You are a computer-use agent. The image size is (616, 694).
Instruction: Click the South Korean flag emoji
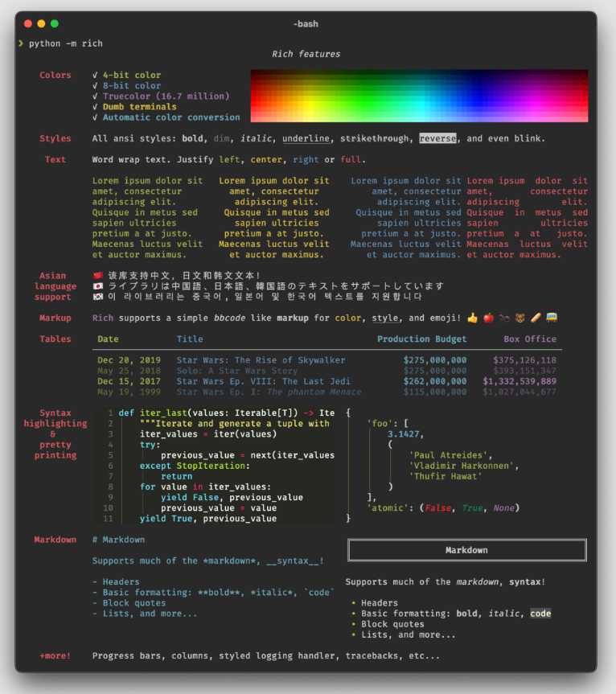98,297
